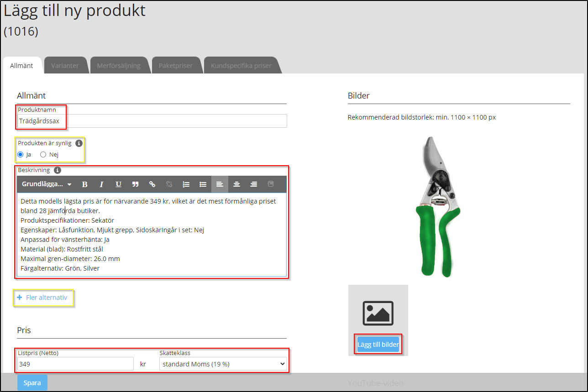This screenshot has height=392, width=588.
Task: Click the Produktnamn input field
Action: click(x=152, y=121)
